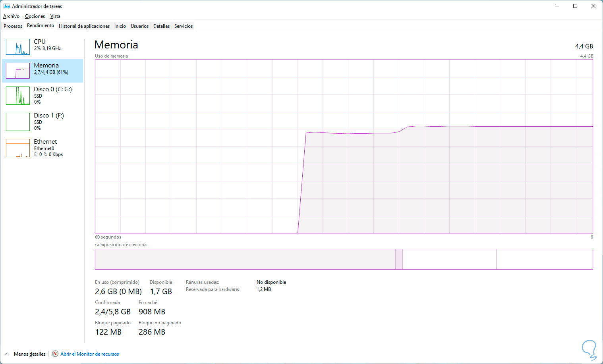Screen dimensions: 603x364
Task: Click the 1,2 MB hardware reserved value
Action: click(x=264, y=289)
